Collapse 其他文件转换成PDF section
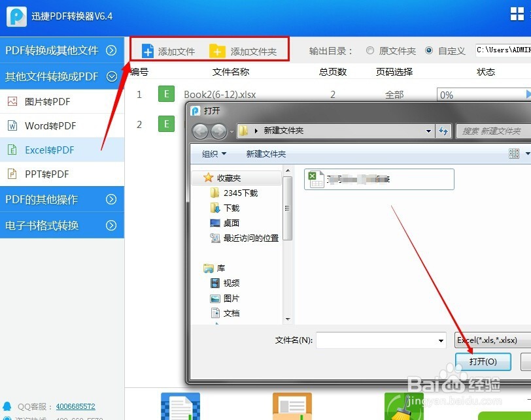 click(62, 76)
